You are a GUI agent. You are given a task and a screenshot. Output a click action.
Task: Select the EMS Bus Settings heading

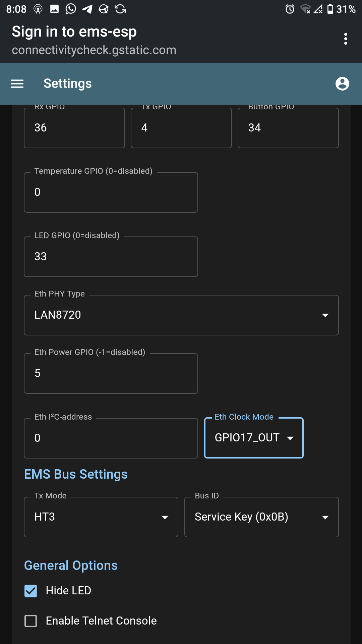click(76, 474)
